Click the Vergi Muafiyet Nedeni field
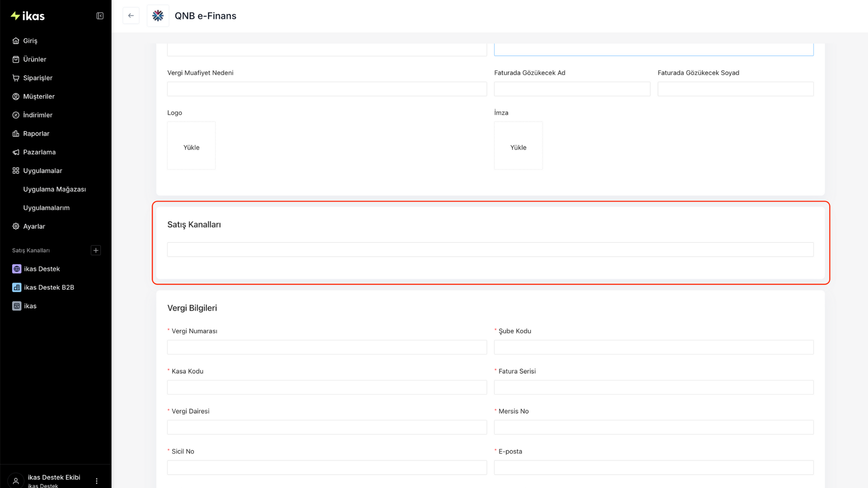 click(327, 89)
